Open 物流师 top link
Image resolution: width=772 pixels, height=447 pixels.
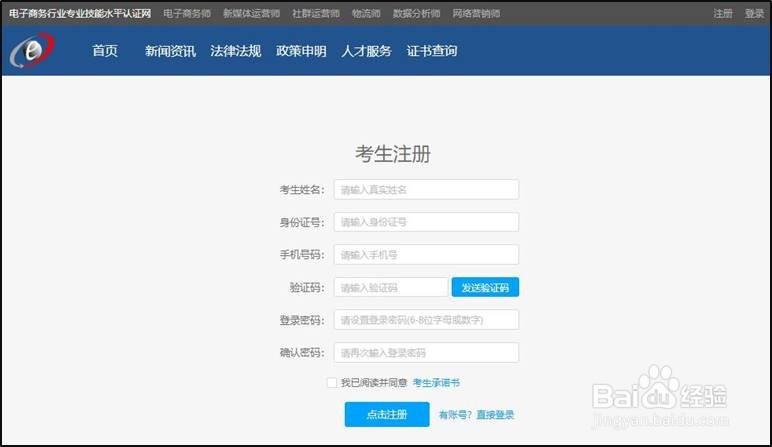tap(366, 13)
